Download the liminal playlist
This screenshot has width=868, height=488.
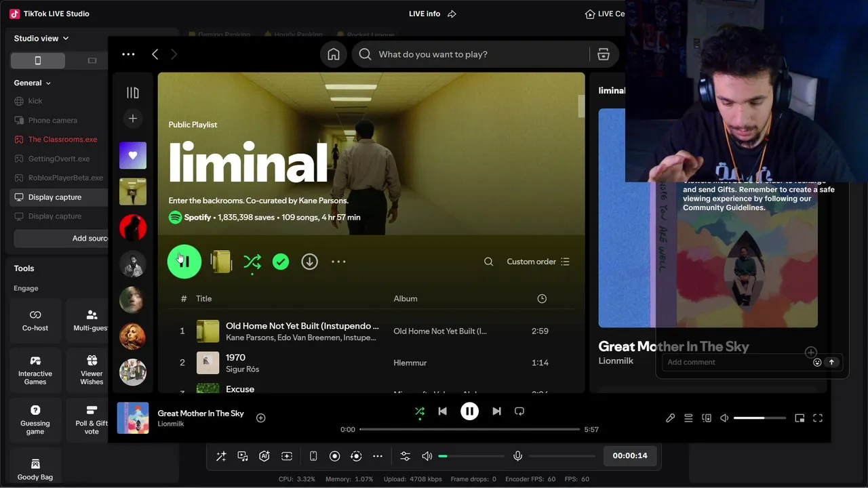(309, 262)
